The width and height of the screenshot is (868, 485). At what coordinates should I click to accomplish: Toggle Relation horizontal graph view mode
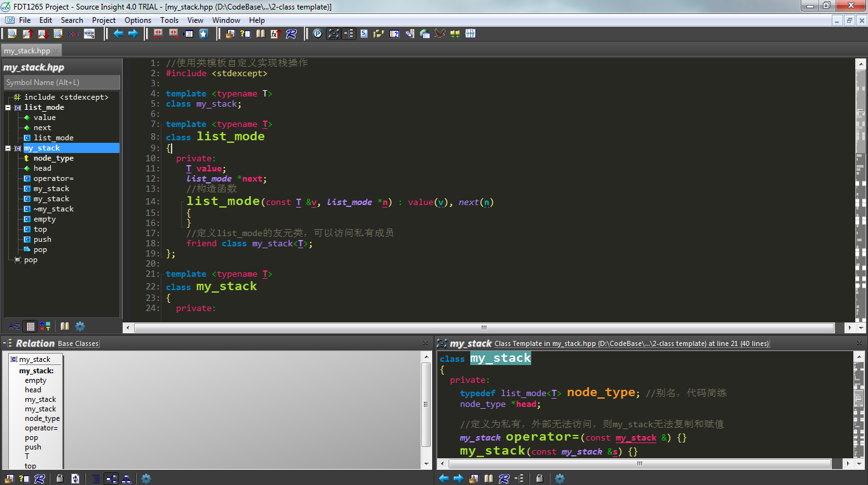[111, 479]
